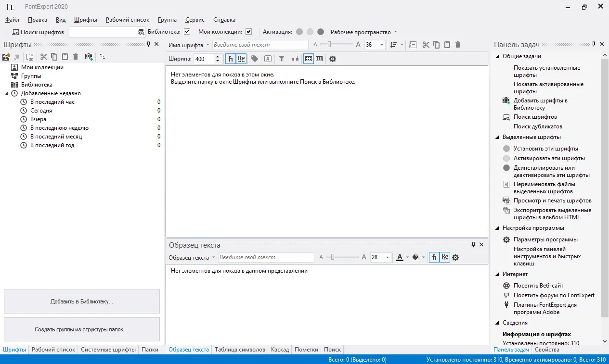This screenshot has width=609, height=364.
Task: Open the font size 36 dropdown
Action: coord(382,45)
